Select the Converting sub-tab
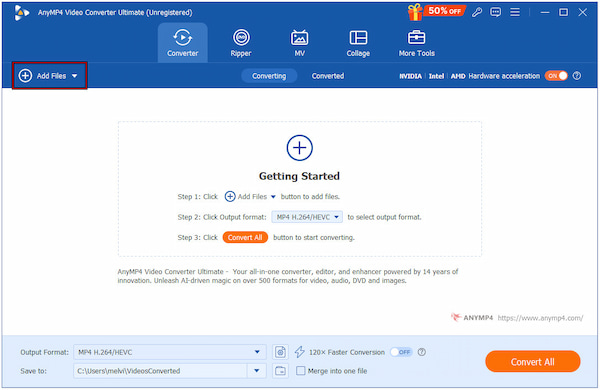 pyautogui.click(x=269, y=76)
